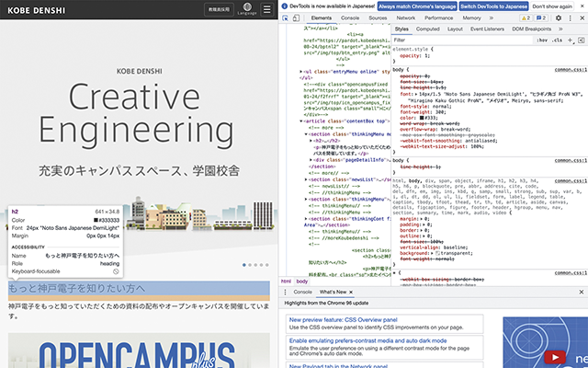The height and width of the screenshot is (368, 588).
Task: Collapse the article contentBox top node
Action: coord(301,121)
